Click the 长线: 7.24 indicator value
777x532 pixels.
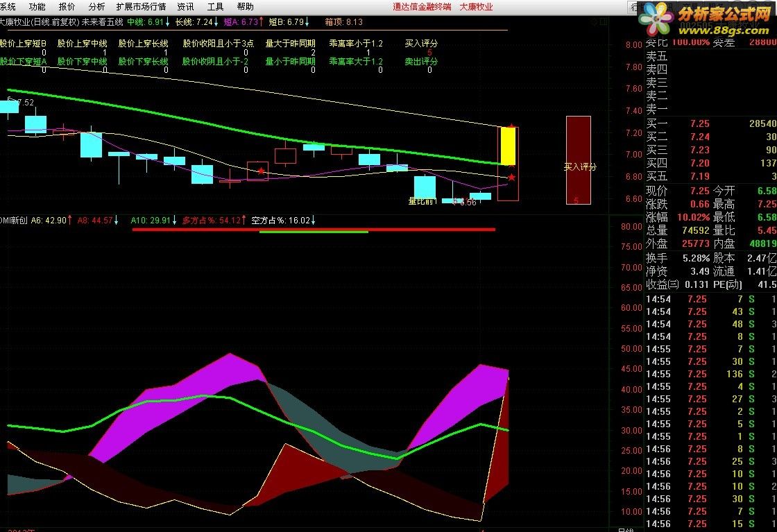(x=197, y=22)
